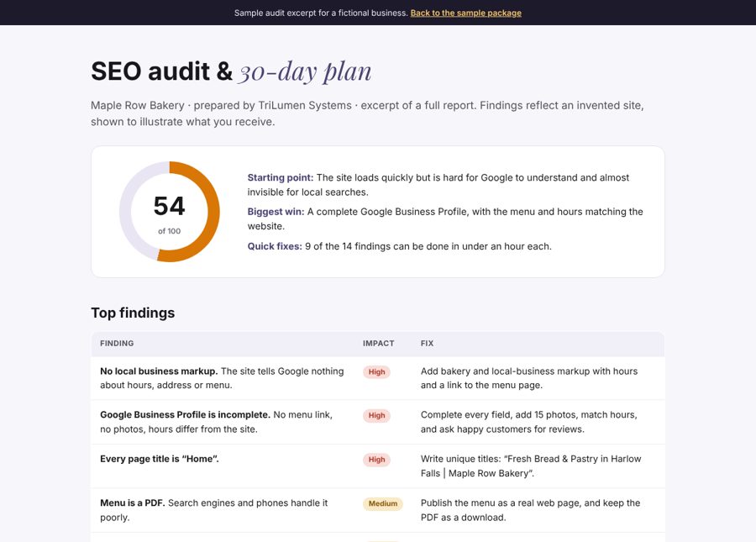Screen dimensions: 756x542
Task: Select fix text 'Write unique titles'
Action: tap(460, 459)
